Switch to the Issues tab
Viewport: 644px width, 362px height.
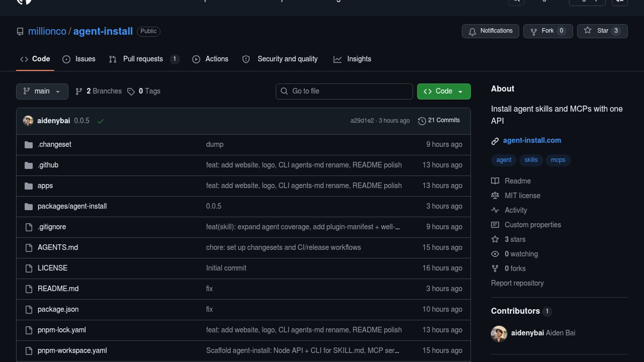tap(79, 59)
